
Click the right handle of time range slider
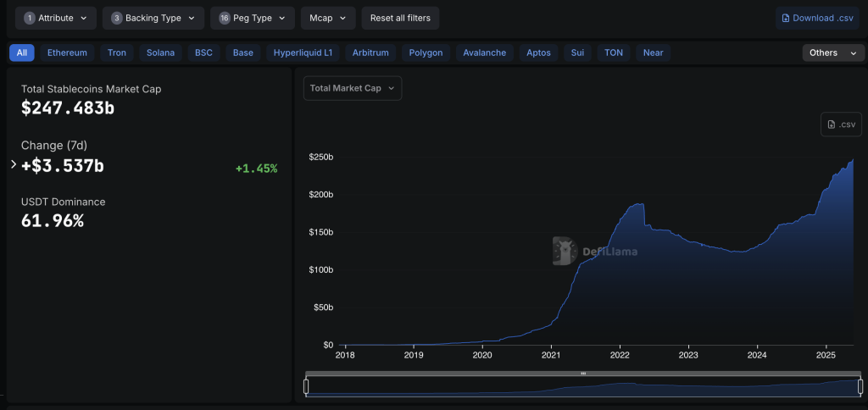click(x=859, y=386)
